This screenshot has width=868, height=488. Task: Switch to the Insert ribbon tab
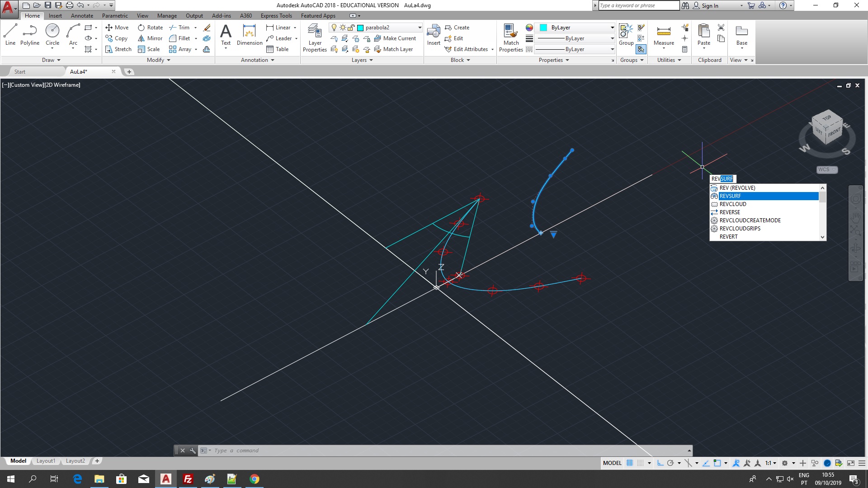pyautogui.click(x=55, y=16)
